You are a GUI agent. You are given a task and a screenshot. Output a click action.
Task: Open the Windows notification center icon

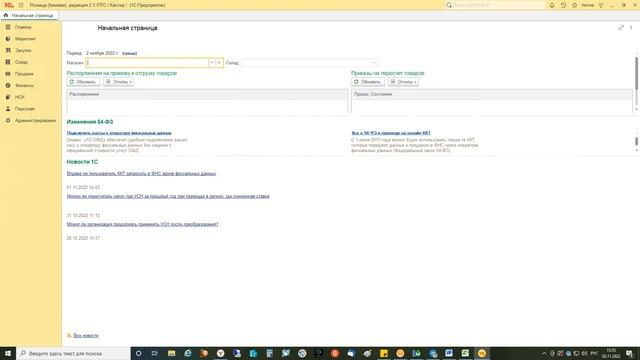click(x=630, y=353)
